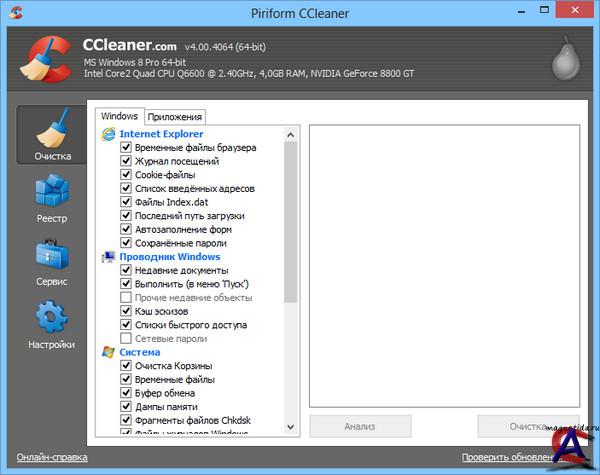Screen dimensions: 600x475
Task: Uncheck Cookie-файлы checkbox
Action: click(x=126, y=175)
